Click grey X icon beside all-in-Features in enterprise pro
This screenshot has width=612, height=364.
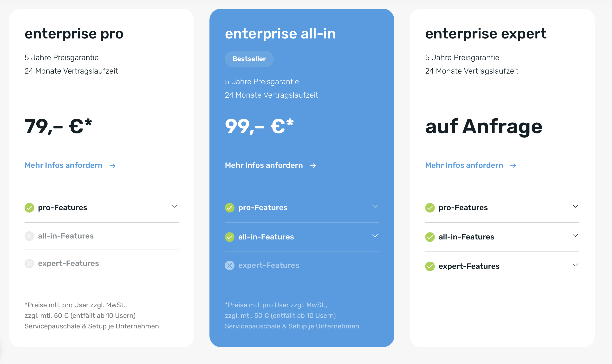pos(29,236)
